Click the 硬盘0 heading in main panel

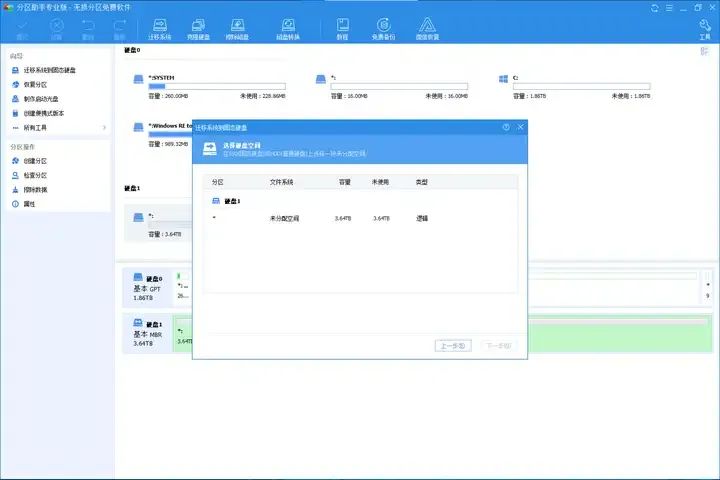click(x=132, y=50)
